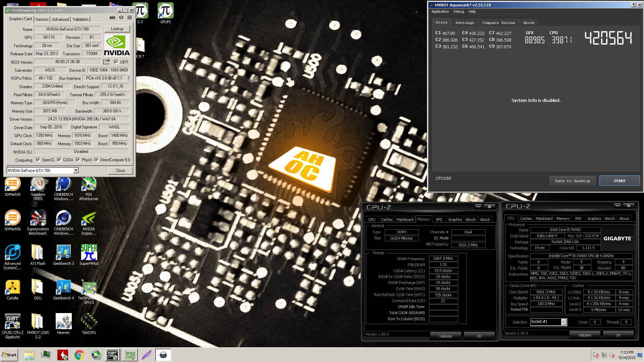Click Show desktop at the taskbar end
Image resolution: width=644 pixels, height=362 pixels.
point(640,355)
